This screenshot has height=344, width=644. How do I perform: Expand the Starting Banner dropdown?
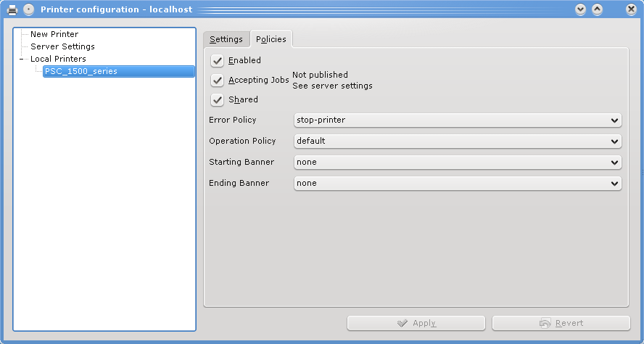458,162
